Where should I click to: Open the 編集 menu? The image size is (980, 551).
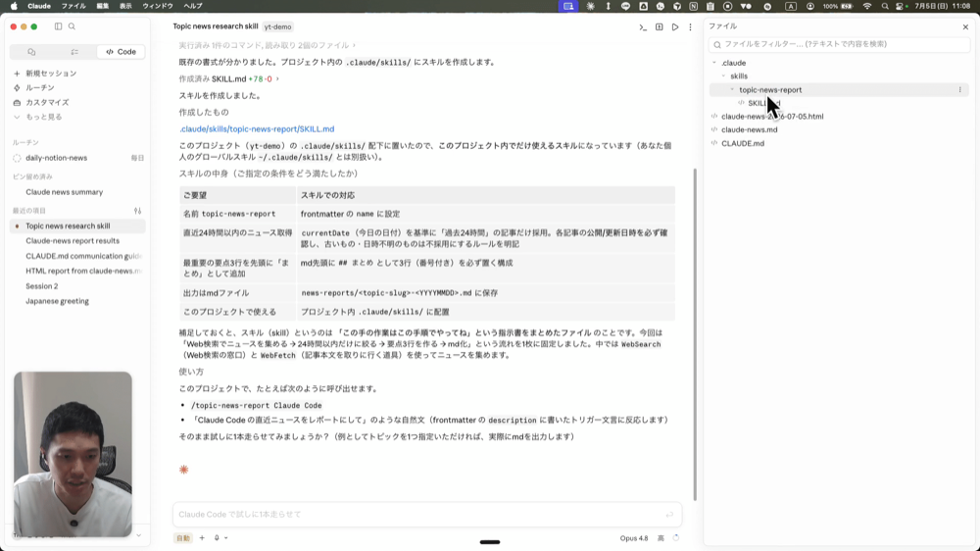[x=103, y=6]
